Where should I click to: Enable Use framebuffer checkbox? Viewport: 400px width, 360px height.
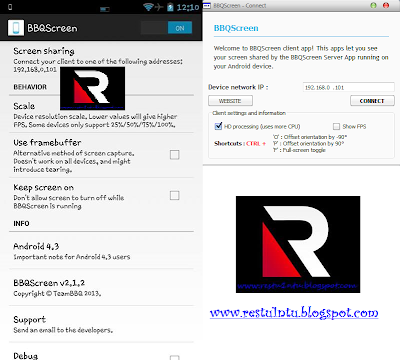click(x=174, y=154)
